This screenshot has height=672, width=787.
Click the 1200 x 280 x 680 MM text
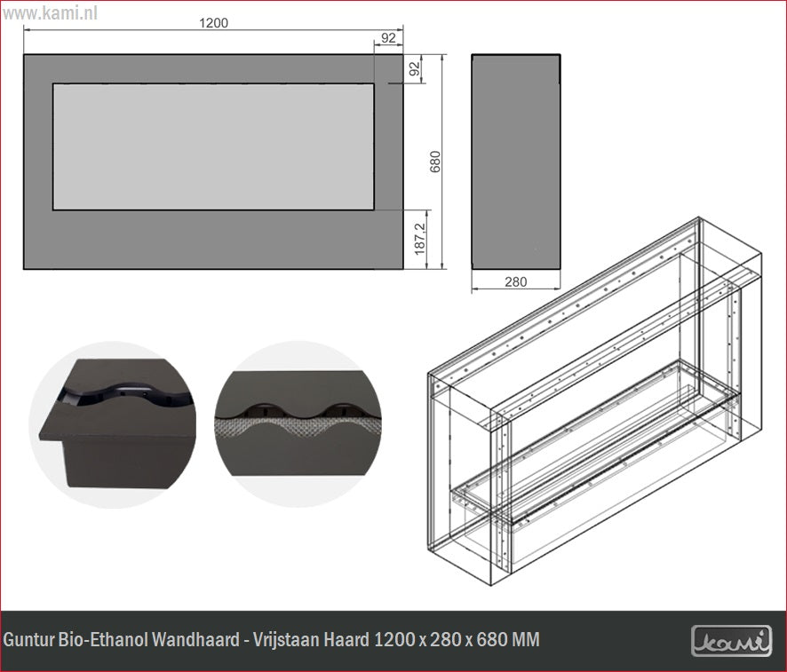(457, 640)
